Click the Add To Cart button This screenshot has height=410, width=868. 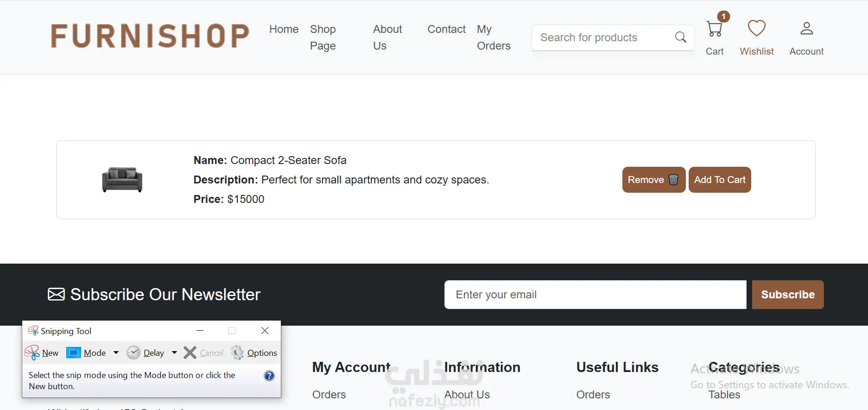[x=719, y=180]
